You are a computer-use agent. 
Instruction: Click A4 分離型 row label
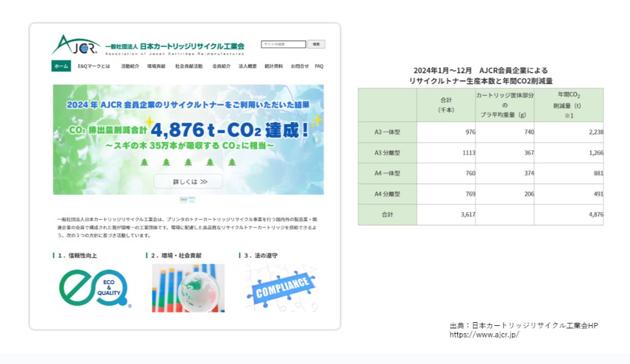388,194
